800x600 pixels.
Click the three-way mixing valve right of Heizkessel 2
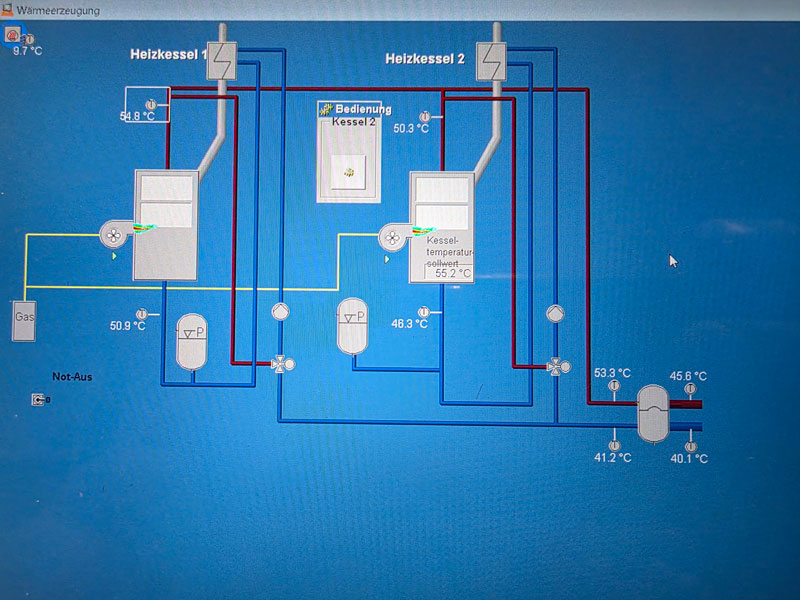554,366
